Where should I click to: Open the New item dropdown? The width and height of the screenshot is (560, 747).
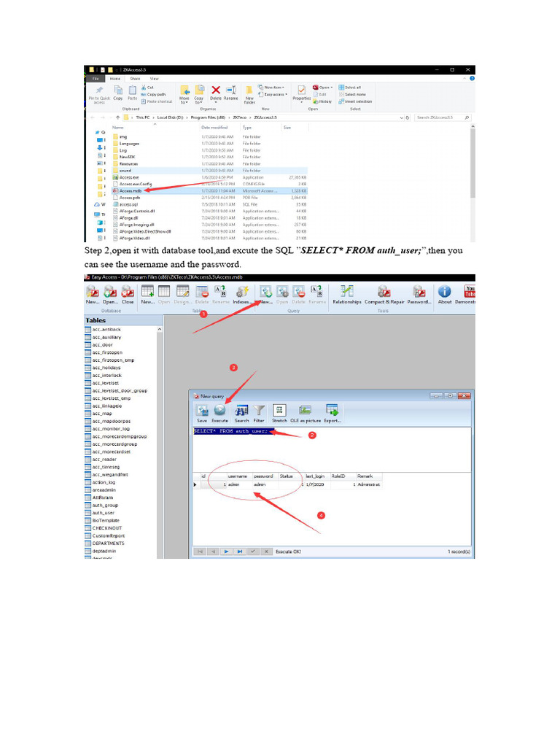pos(271,88)
